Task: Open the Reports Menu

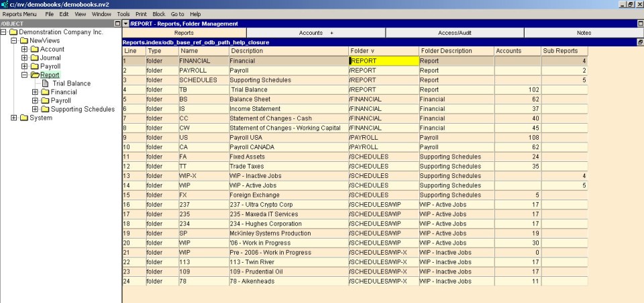Action: click(20, 13)
